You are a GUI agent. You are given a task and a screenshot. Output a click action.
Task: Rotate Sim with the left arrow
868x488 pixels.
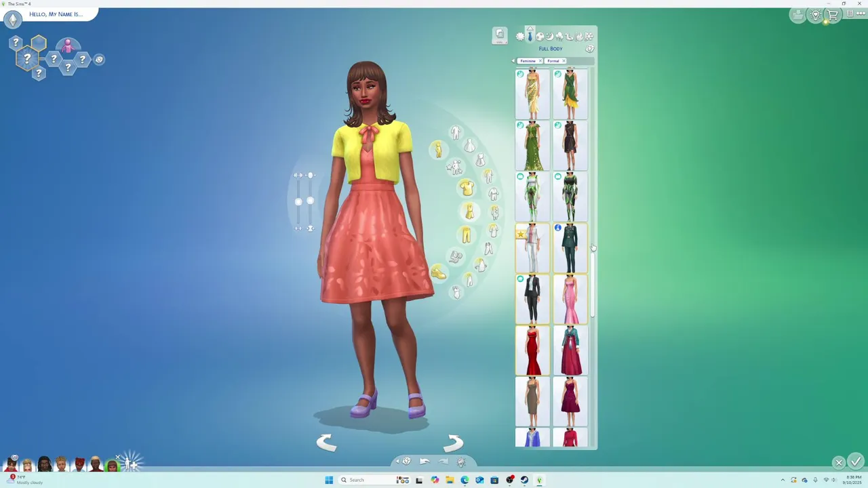click(326, 443)
